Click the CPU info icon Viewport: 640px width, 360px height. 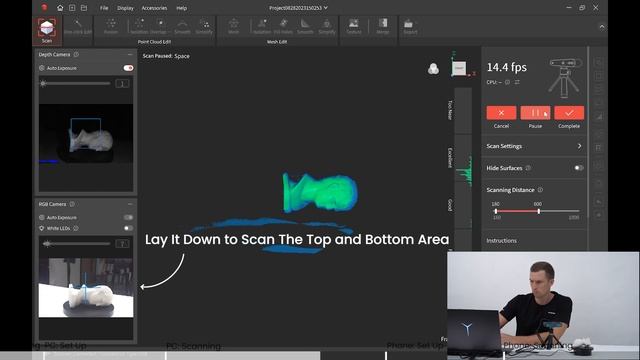coord(507,82)
